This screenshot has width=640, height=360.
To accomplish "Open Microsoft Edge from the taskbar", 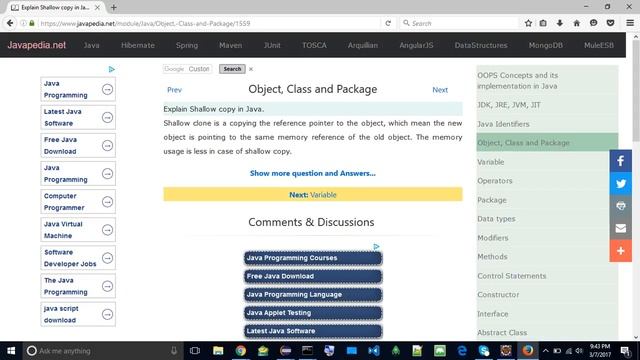I will click(462, 351).
